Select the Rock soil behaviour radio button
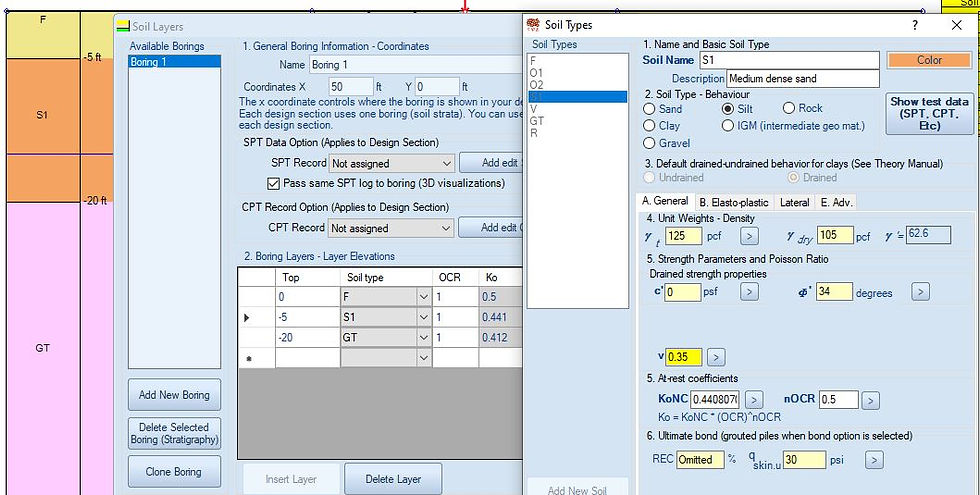980x495 pixels. pyautogui.click(x=789, y=108)
